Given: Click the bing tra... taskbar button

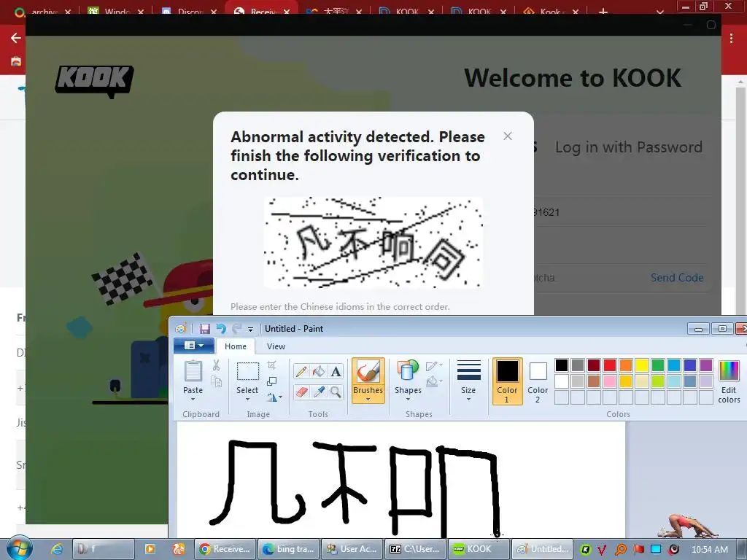Looking at the screenshot, I should [x=289, y=549].
